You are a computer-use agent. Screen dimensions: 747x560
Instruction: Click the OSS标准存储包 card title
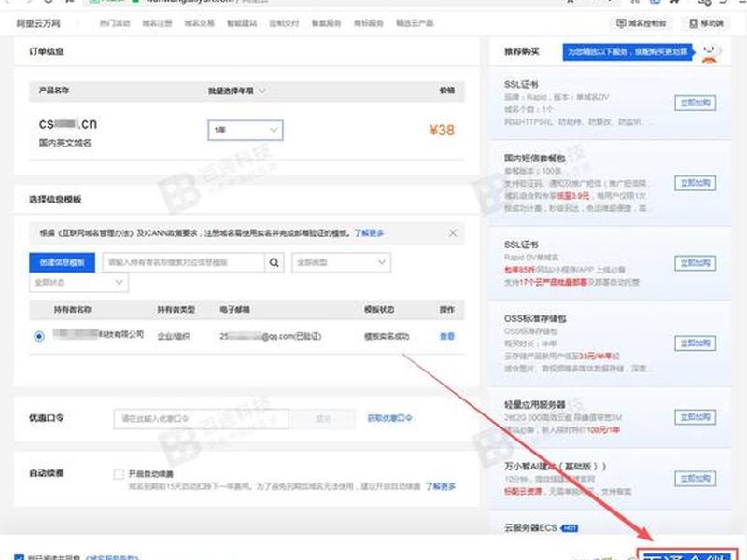535,318
